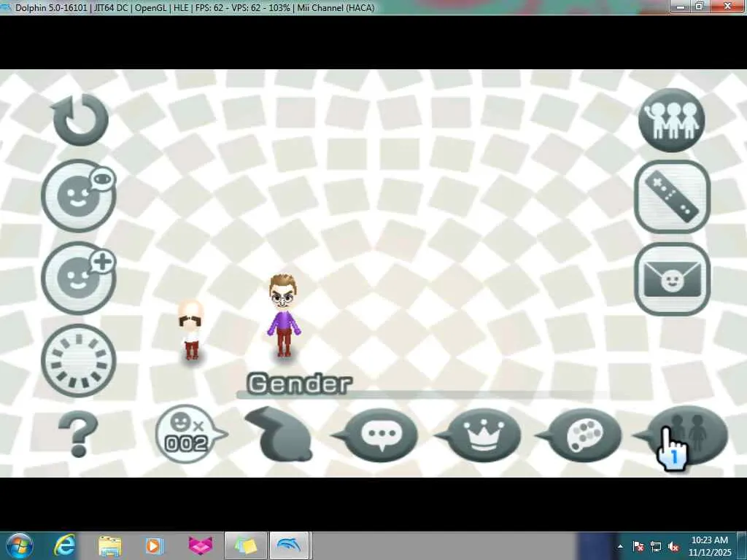Select the bald Mii in white shirt
747x560 pixels.
191,330
